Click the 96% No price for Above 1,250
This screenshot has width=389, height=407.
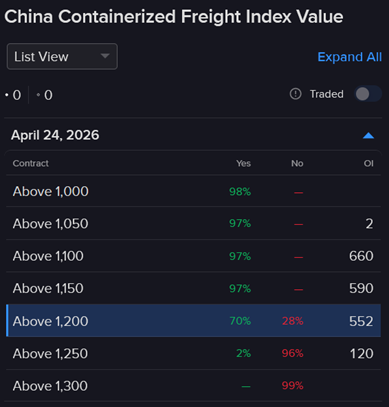point(293,353)
